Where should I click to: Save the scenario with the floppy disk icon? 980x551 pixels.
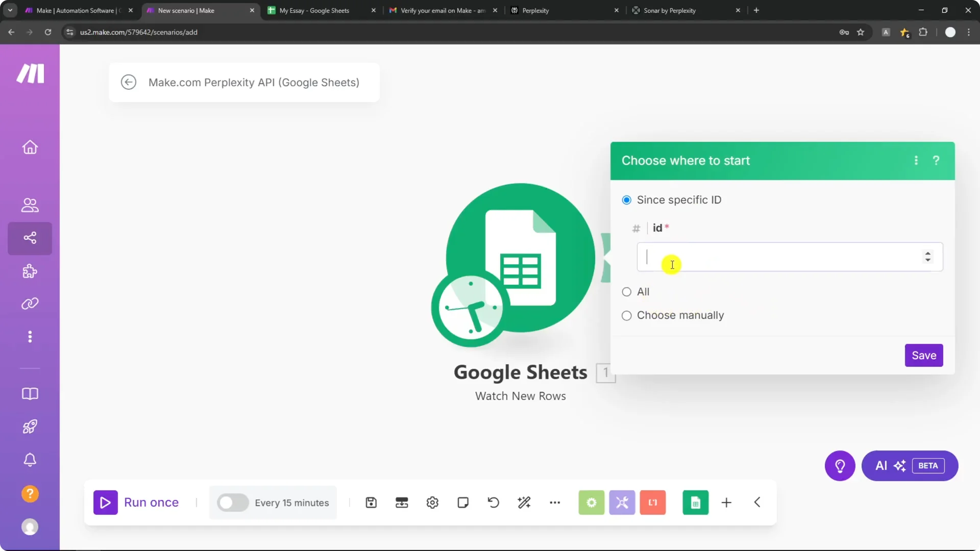(x=371, y=503)
